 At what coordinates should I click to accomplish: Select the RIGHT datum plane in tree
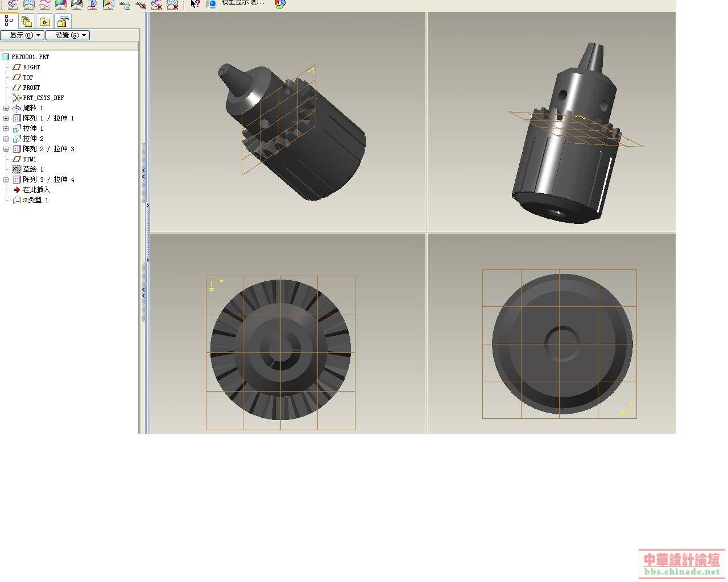coord(31,67)
